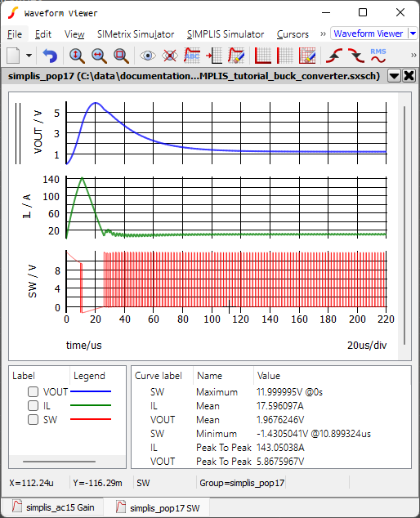Close the simplis_pop17 graph pane
Viewport: 420px width, 518px height.
click(x=409, y=76)
